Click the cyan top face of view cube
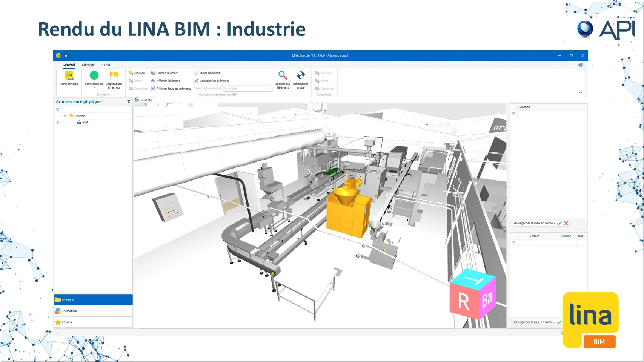The height and width of the screenshot is (362, 644). tap(473, 279)
